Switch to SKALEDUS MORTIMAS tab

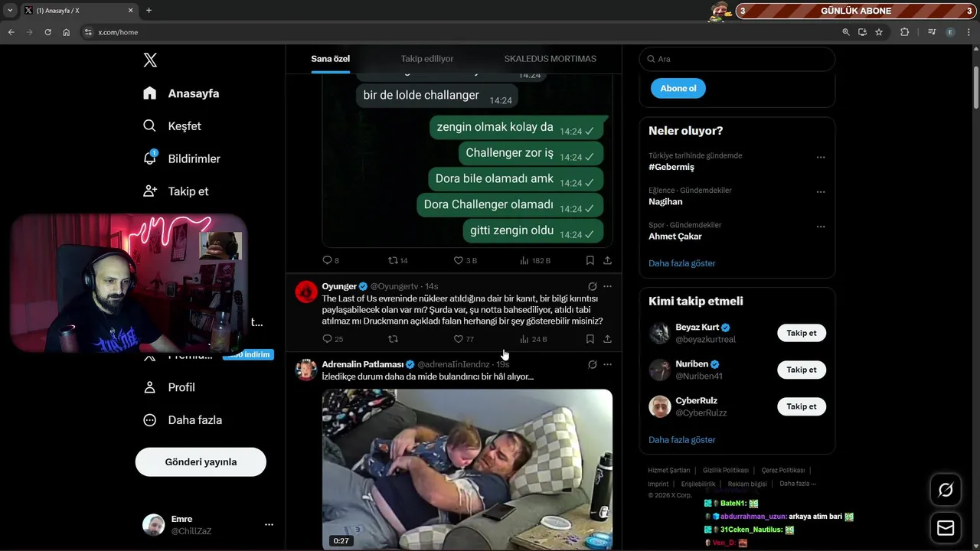[550, 59]
